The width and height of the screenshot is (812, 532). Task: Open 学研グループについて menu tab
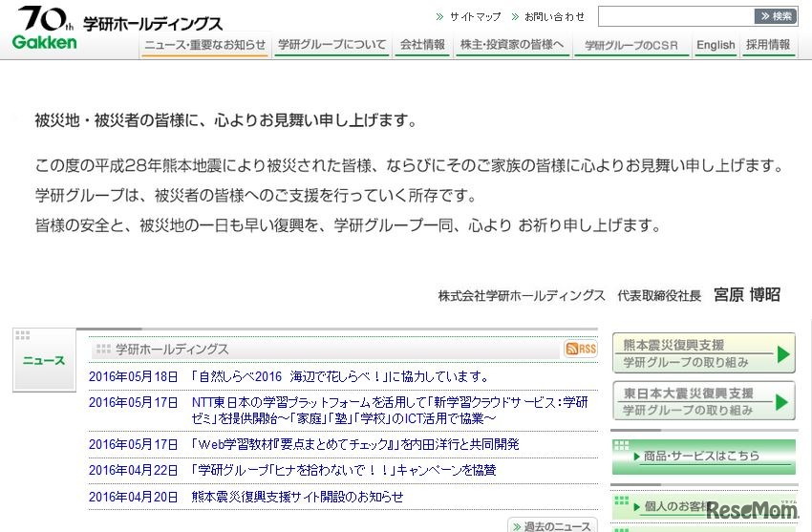(331, 45)
